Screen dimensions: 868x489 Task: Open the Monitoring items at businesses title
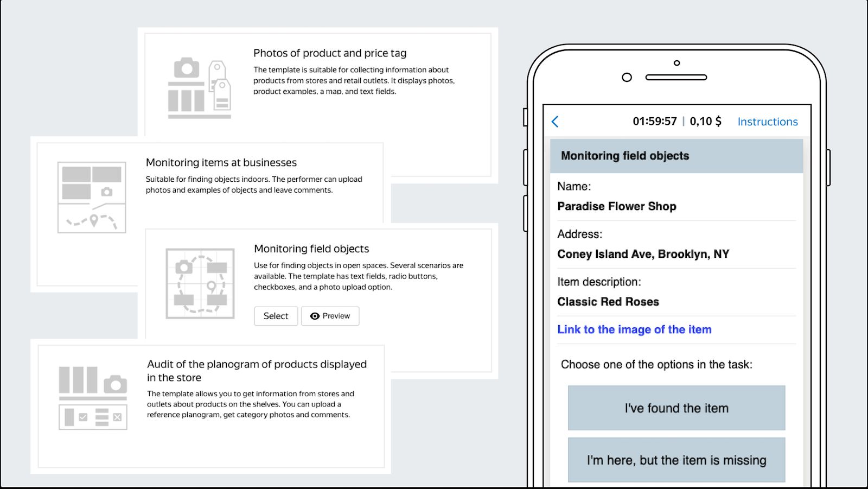(221, 163)
